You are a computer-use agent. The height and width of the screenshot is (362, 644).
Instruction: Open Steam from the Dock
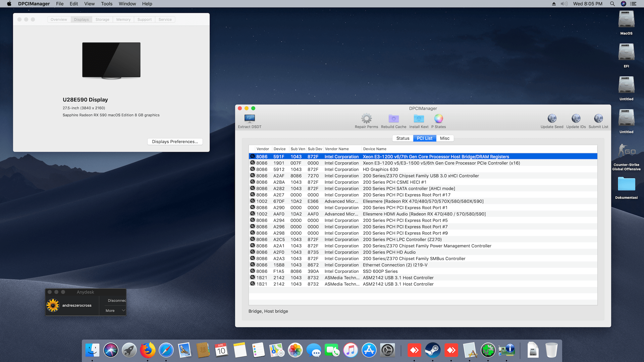[433, 351]
